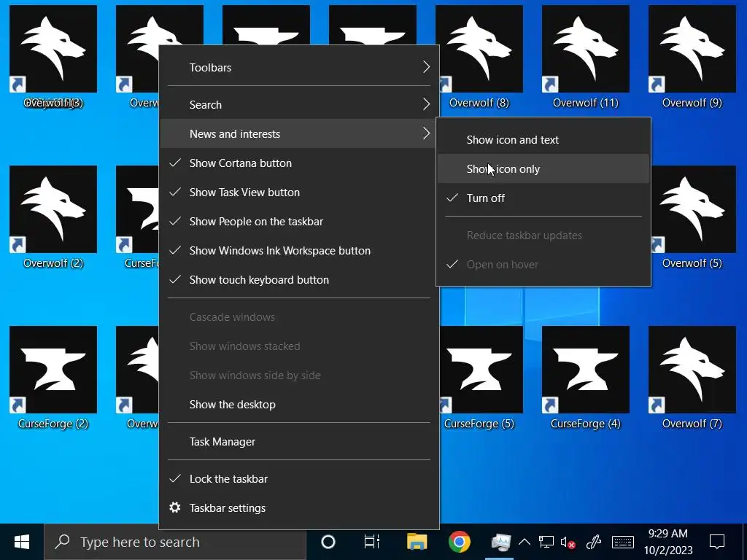747x560 pixels.
Task: Launch Cortana from the taskbar circle
Action: (328, 542)
